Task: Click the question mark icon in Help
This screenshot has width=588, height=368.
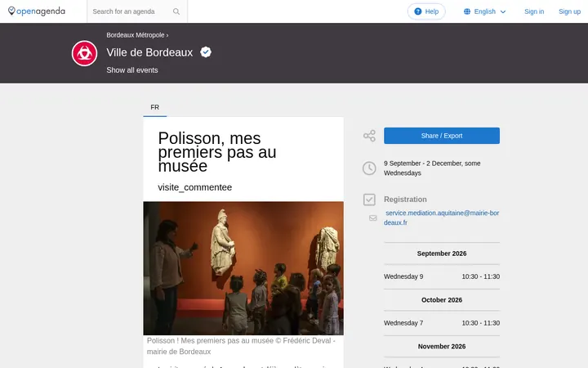Action: (418, 11)
